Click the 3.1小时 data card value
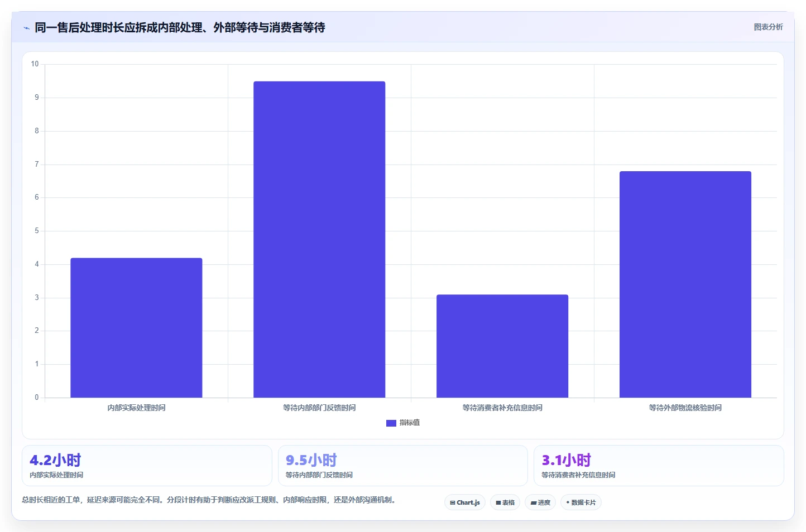Viewport: 806px width, 532px height. [567, 460]
